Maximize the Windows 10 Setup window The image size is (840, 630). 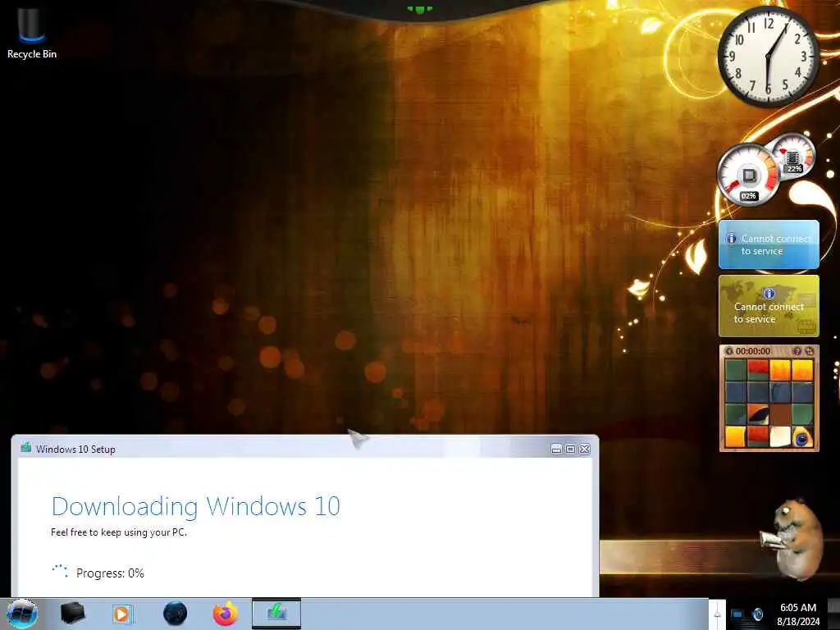click(571, 449)
